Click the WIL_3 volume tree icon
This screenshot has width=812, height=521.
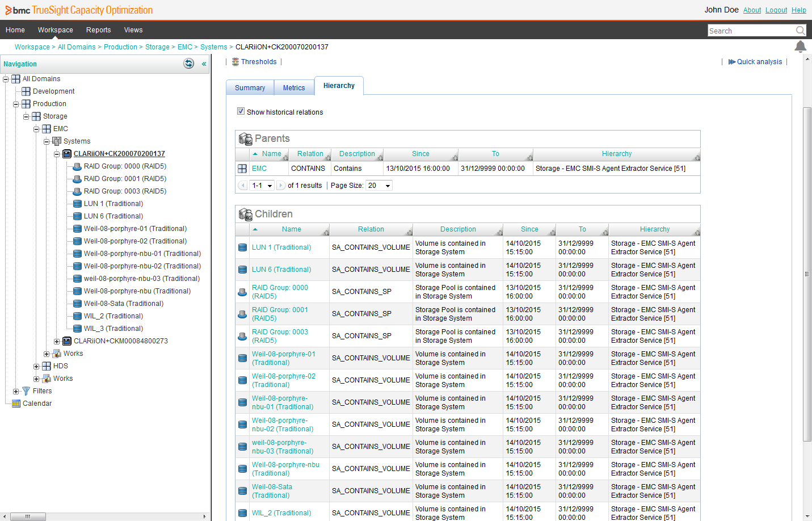point(77,329)
